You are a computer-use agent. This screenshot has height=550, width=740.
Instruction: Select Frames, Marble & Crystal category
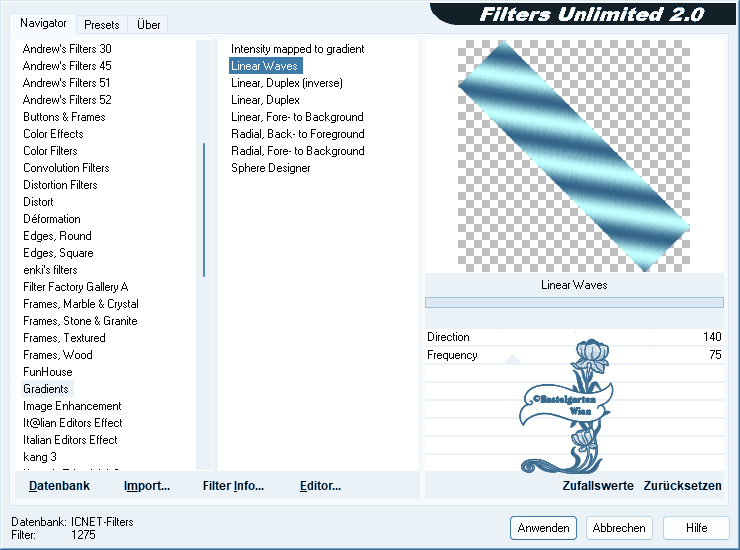pos(81,304)
